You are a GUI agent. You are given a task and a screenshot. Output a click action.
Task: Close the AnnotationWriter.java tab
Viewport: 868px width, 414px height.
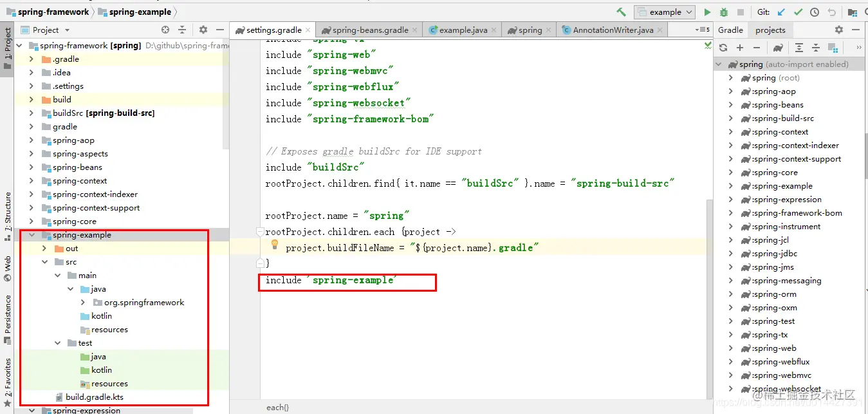(660, 30)
